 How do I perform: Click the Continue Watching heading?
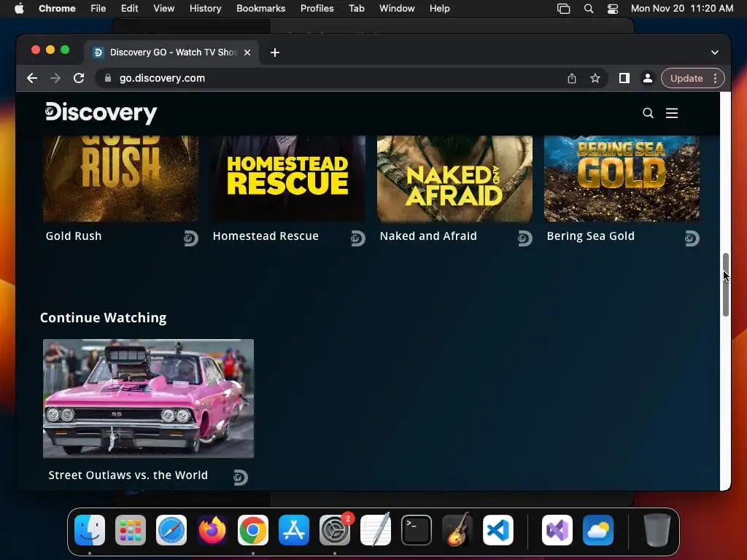coord(104,318)
